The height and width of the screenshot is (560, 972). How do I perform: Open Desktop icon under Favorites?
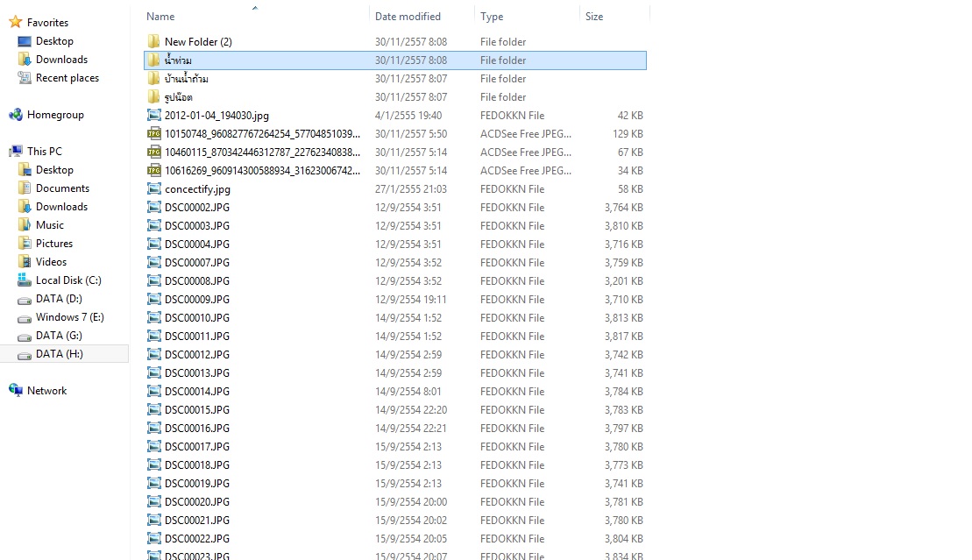coord(25,41)
